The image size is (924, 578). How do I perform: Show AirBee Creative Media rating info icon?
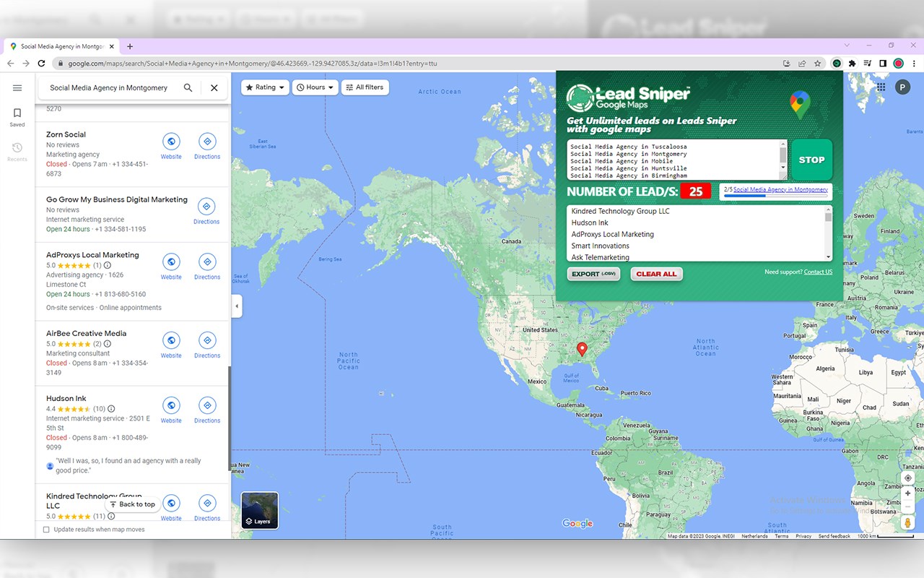tap(108, 344)
